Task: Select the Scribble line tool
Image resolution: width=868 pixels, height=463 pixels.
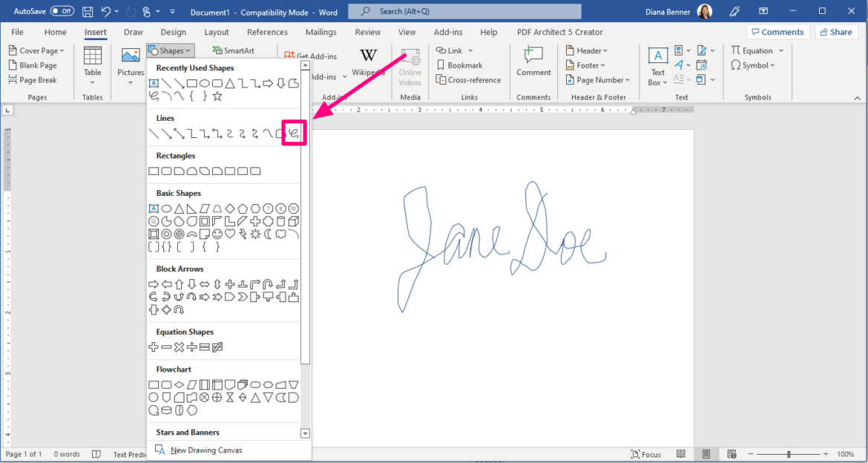Action: (292, 133)
